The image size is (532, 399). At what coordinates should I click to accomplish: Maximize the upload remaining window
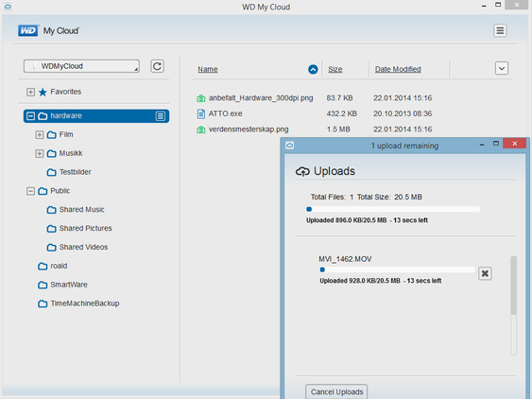496,144
